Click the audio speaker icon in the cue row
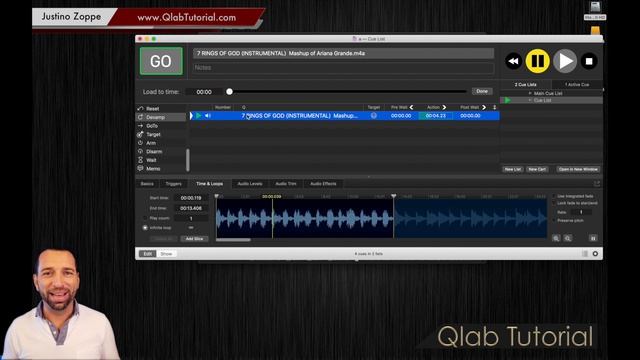This screenshot has width=640, height=360. coord(208,116)
